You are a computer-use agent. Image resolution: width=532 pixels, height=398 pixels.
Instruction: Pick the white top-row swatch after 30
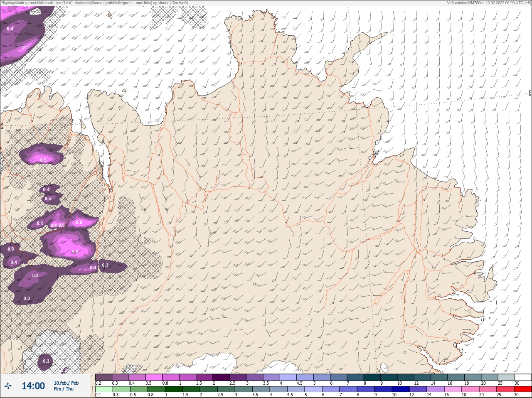(523, 377)
